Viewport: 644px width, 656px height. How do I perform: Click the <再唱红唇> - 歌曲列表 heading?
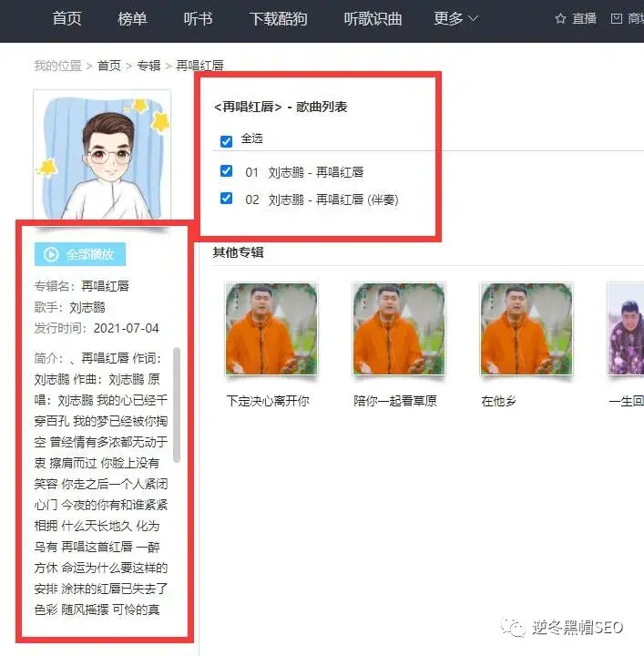[x=281, y=107]
